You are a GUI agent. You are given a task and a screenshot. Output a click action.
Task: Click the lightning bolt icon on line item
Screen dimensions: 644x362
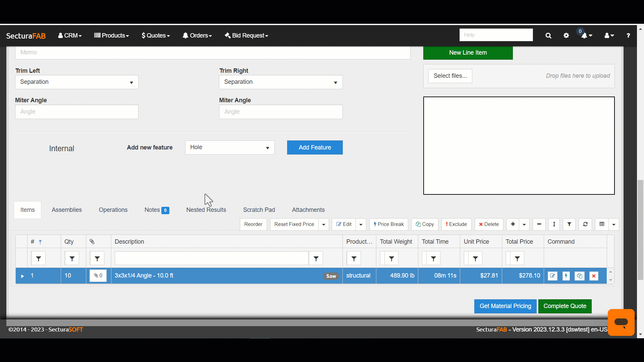click(566, 276)
